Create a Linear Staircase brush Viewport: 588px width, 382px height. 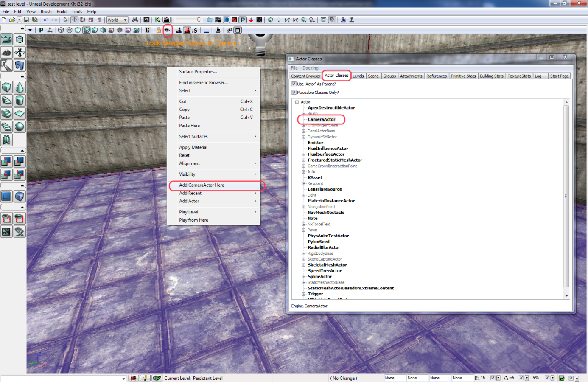(6, 114)
